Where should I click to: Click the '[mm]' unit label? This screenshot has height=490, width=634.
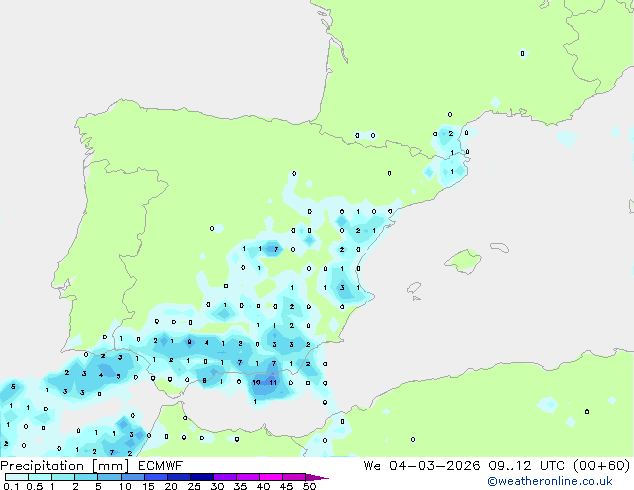click(x=111, y=466)
